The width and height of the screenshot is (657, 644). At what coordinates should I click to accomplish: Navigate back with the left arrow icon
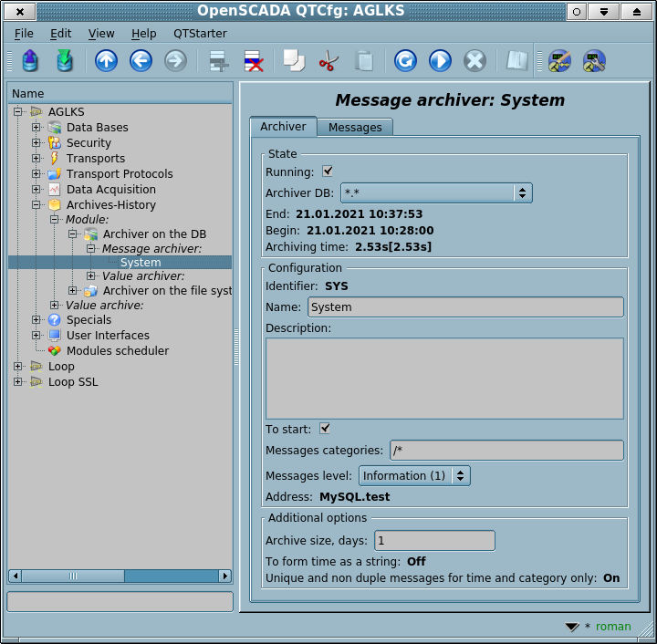(141, 61)
